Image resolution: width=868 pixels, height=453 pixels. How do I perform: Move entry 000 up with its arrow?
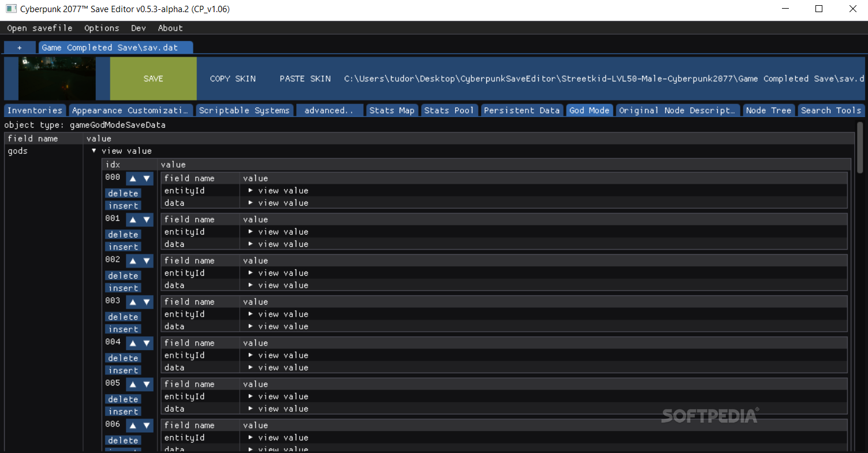click(133, 179)
